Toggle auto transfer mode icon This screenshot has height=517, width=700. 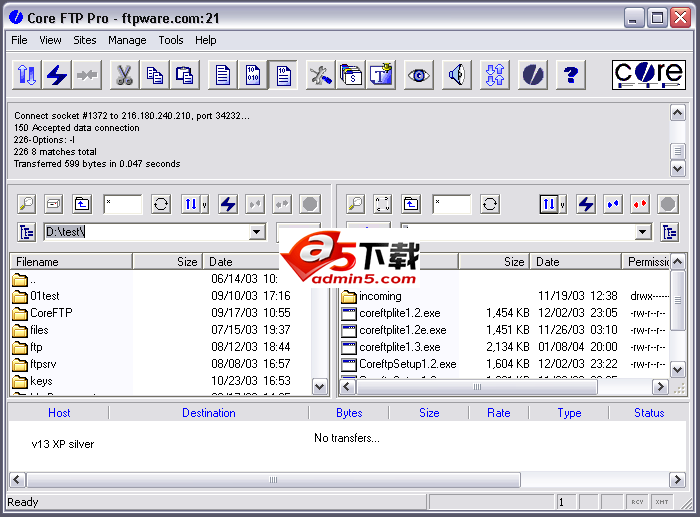point(283,75)
